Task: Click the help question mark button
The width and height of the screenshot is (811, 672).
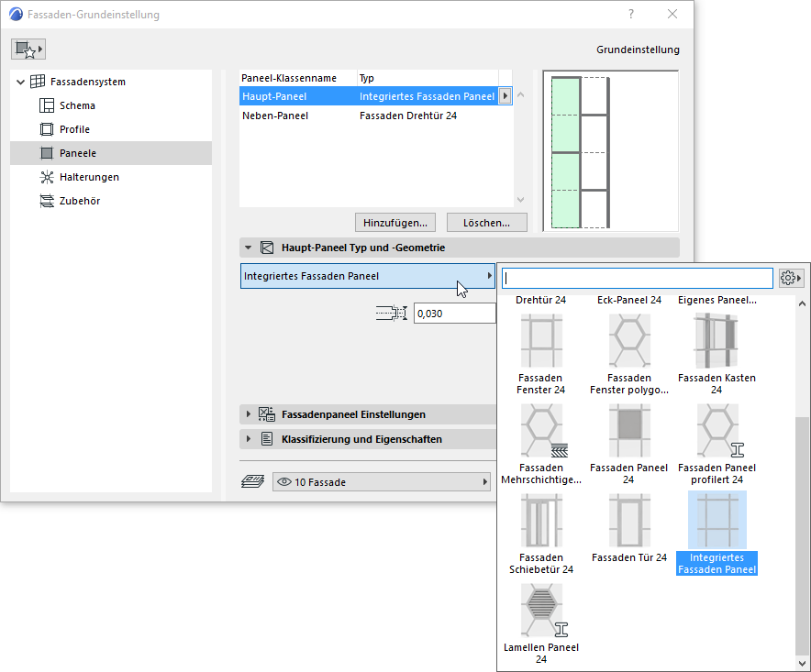Action: click(631, 14)
